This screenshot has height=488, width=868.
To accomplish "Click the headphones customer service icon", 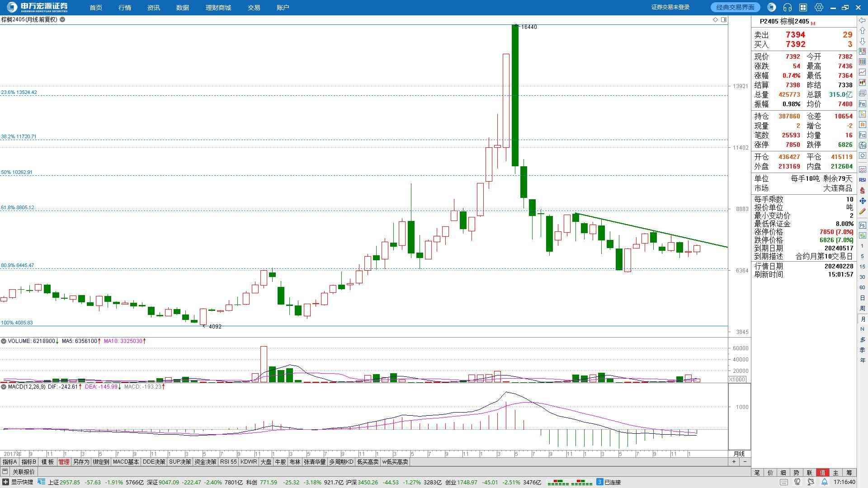I will (788, 7).
